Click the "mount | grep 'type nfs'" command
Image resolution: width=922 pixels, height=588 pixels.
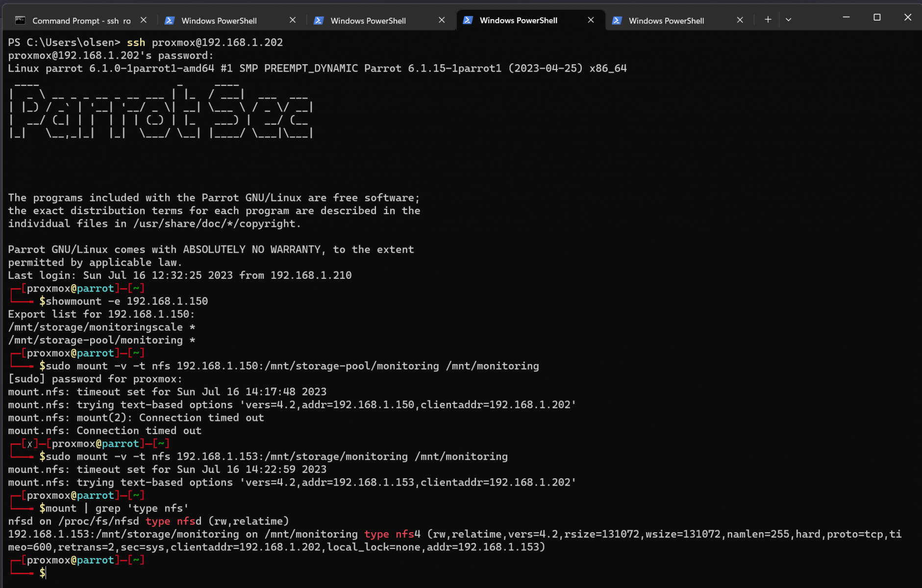tap(117, 509)
